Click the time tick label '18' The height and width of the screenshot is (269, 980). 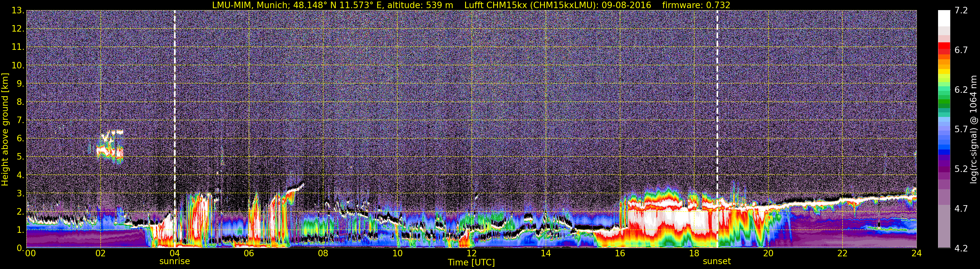click(x=694, y=253)
